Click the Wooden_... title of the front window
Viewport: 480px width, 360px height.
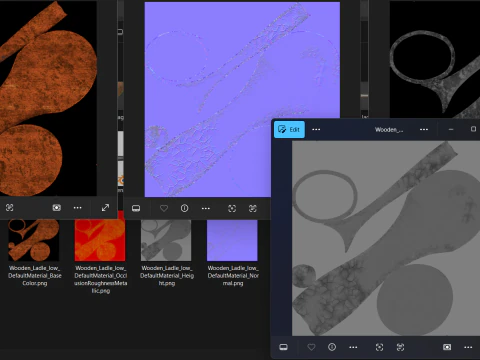tap(389, 130)
